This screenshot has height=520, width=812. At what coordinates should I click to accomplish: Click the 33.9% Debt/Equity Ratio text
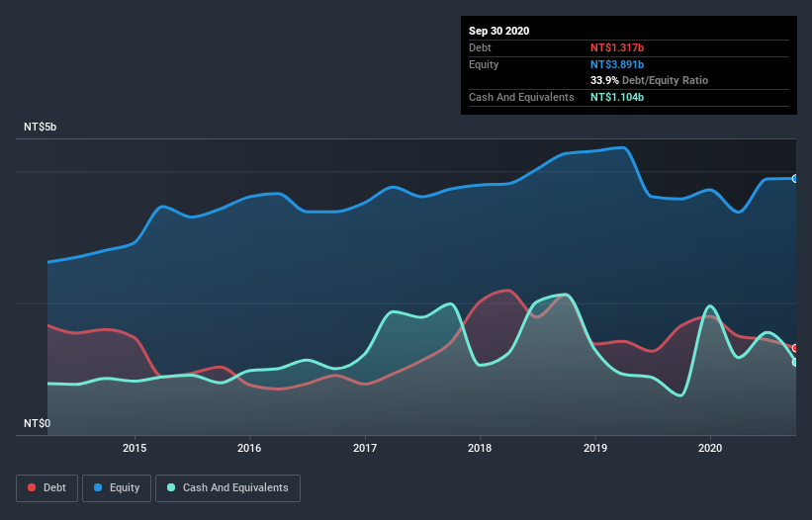649,81
